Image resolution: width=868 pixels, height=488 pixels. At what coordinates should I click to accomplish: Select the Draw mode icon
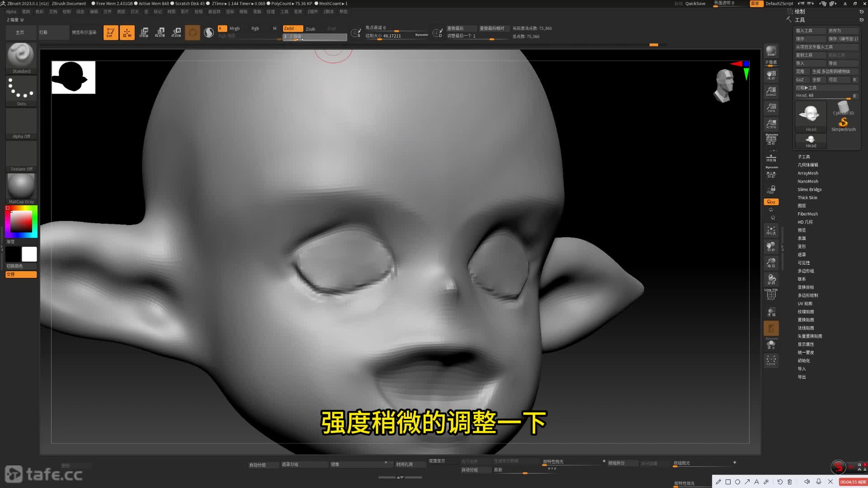(127, 33)
